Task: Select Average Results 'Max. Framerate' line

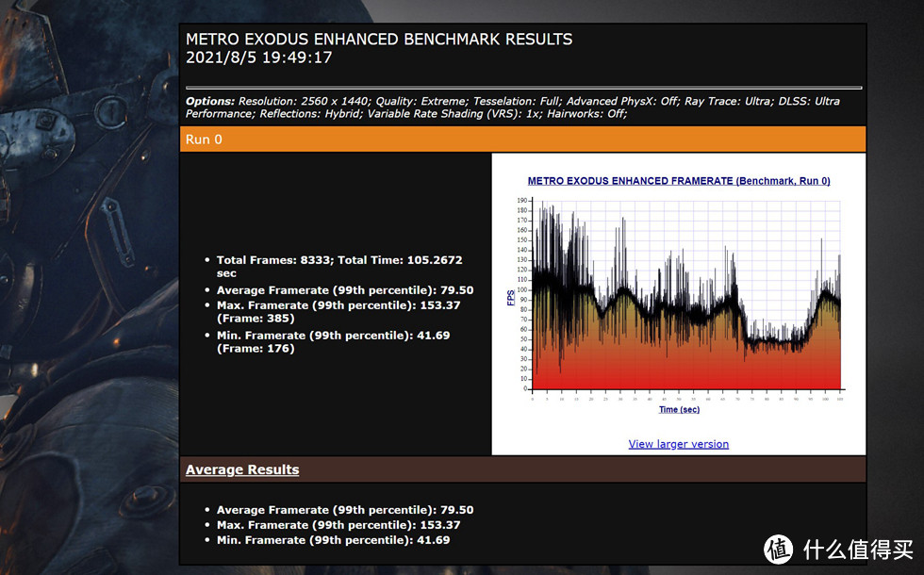Action: 338,525
